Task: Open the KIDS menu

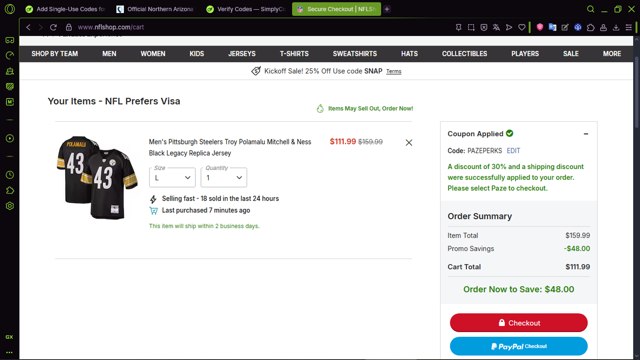Action: [197, 53]
